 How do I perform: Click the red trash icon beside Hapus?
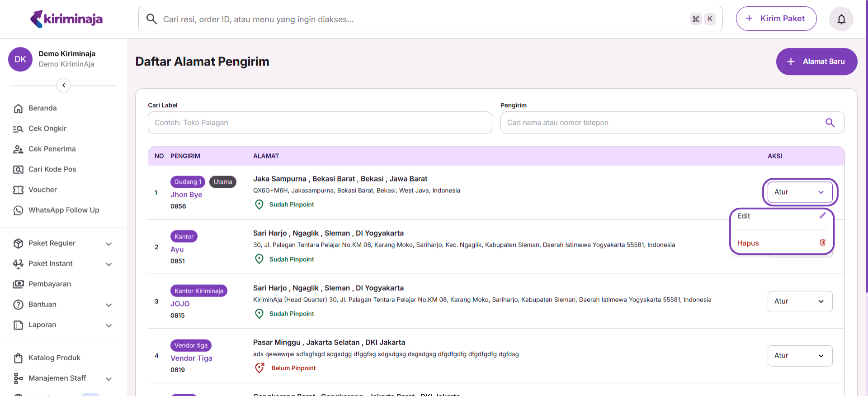(x=822, y=243)
